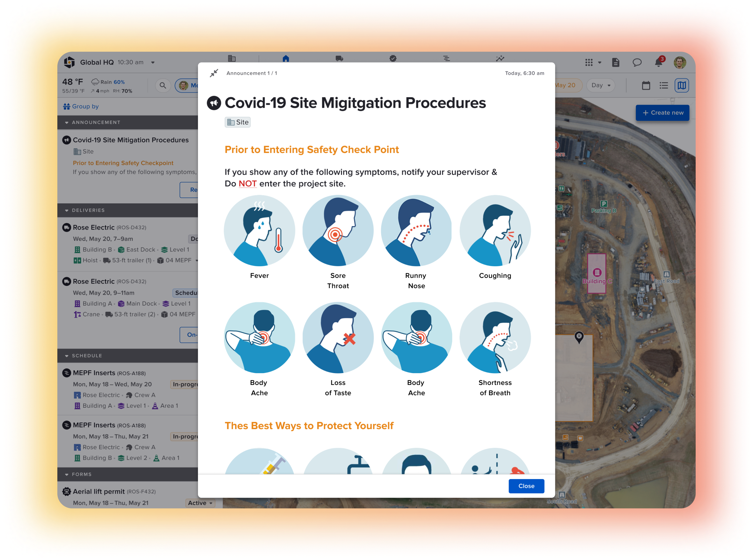Collapse the DELIVERIES section
The height and width of the screenshot is (560, 753).
66,211
